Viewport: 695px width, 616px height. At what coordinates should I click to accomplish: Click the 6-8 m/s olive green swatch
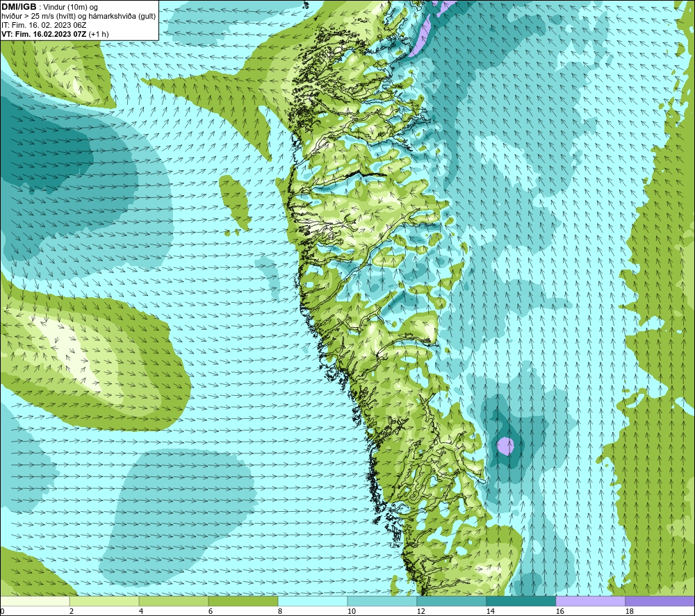[x=243, y=601]
